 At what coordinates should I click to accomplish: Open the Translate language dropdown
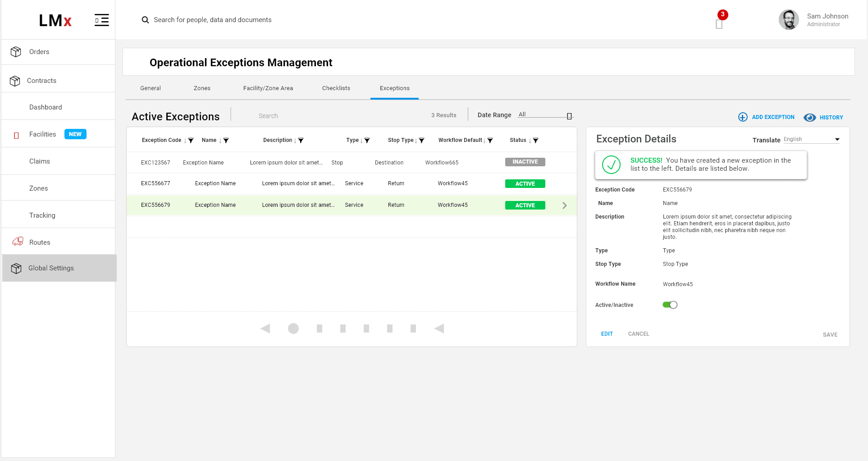pos(811,140)
